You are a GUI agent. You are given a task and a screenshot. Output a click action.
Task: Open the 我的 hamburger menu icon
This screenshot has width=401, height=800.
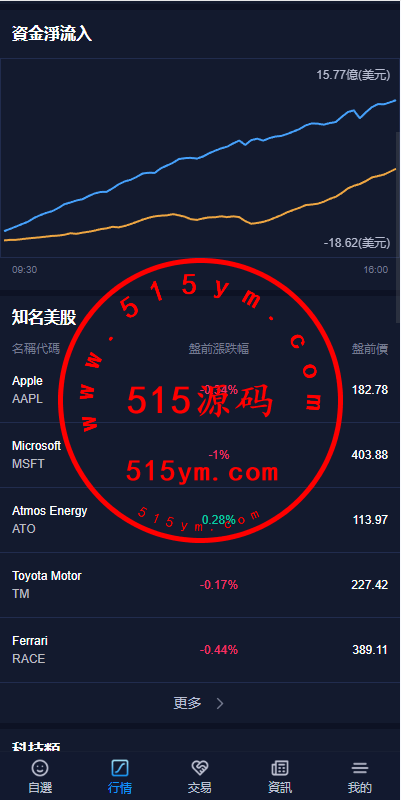coord(360,768)
